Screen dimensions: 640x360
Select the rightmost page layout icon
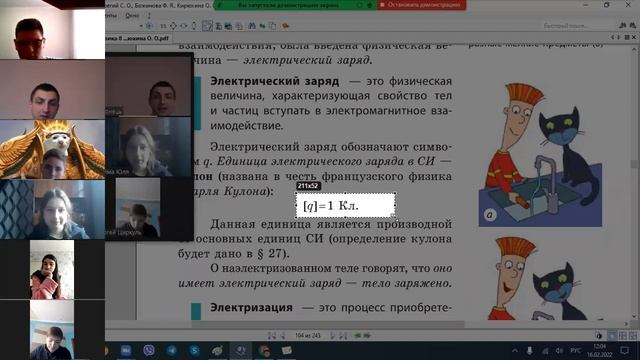tap(632, 336)
